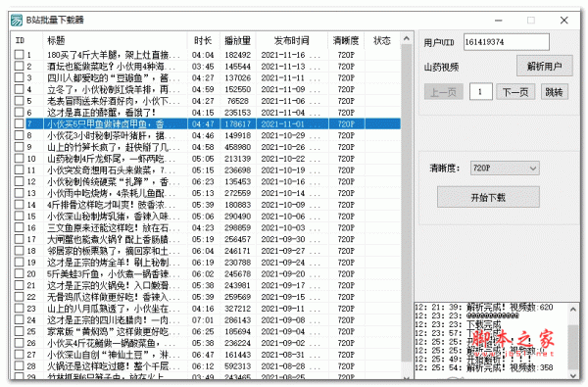Minimize the B站批量下载器 window
Screen dimensions: 588x387
click(499, 21)
